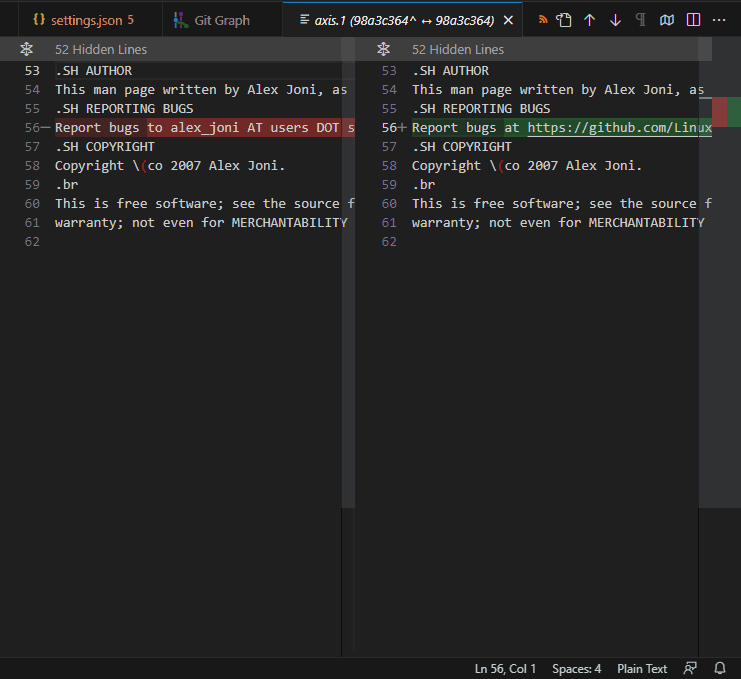Screen dimensions: 741x679
Task: Click the left pane vertical scrollbar
Action: tap(348, 273)
